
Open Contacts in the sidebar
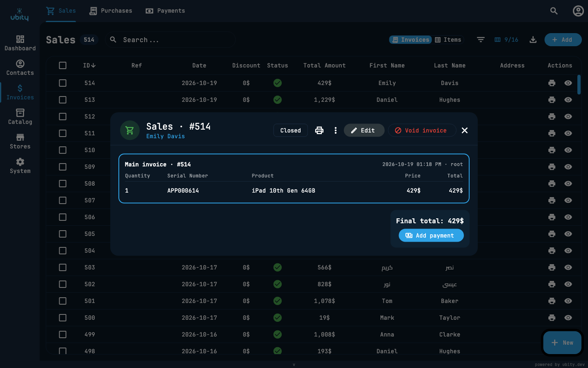(x=20, y=67)
